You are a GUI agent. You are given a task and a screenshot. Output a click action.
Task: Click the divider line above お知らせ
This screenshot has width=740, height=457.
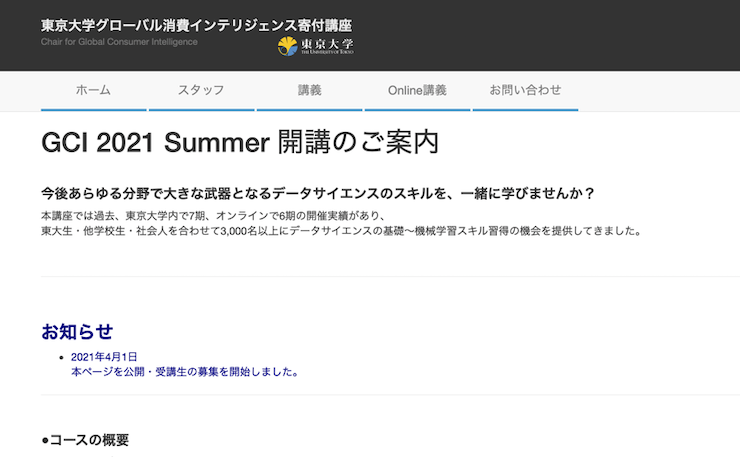[390, 277]
